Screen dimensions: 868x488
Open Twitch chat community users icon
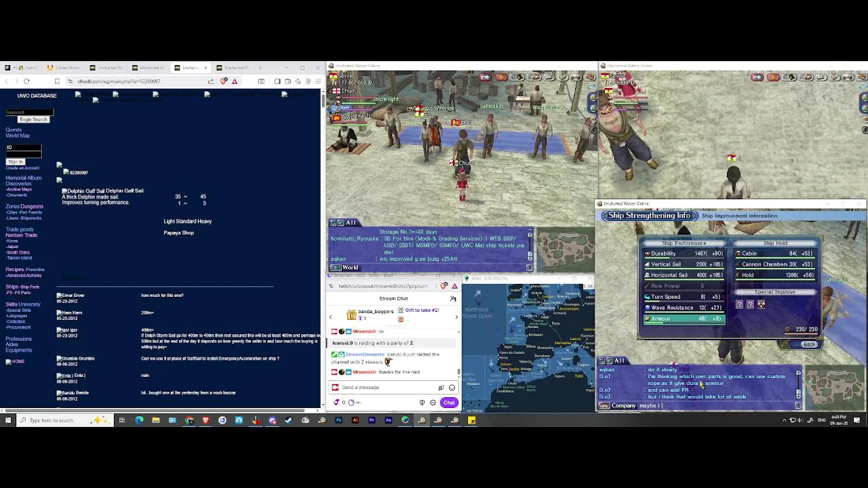point(453,299)
